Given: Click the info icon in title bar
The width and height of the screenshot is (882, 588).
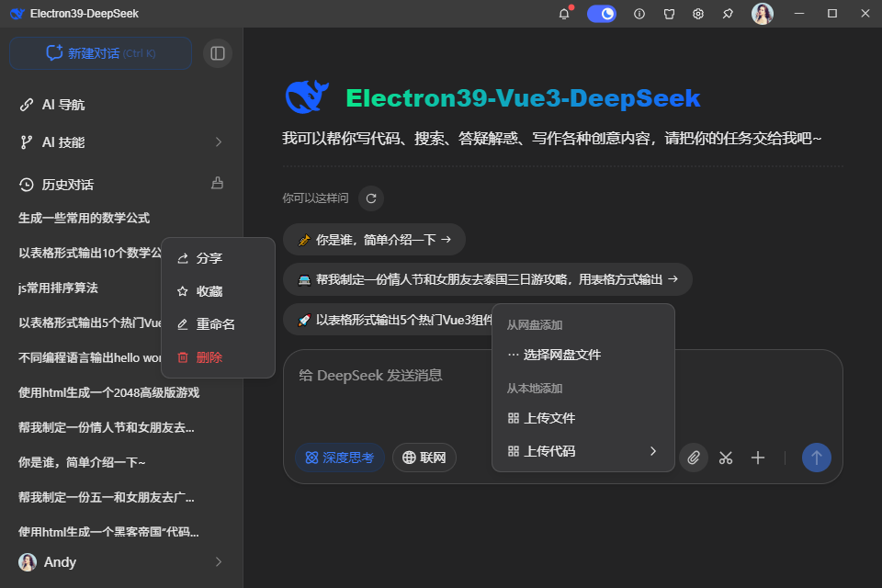Looking at the screenshot, I should click(x=639, y=14).
